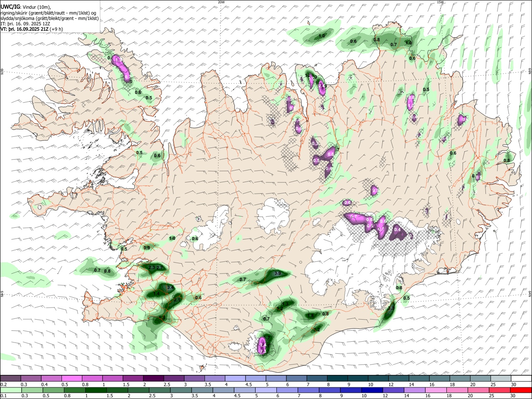Click the dusky plum 0.2–0.3 snow swatch
532x399 pixels.
point(10,379)
